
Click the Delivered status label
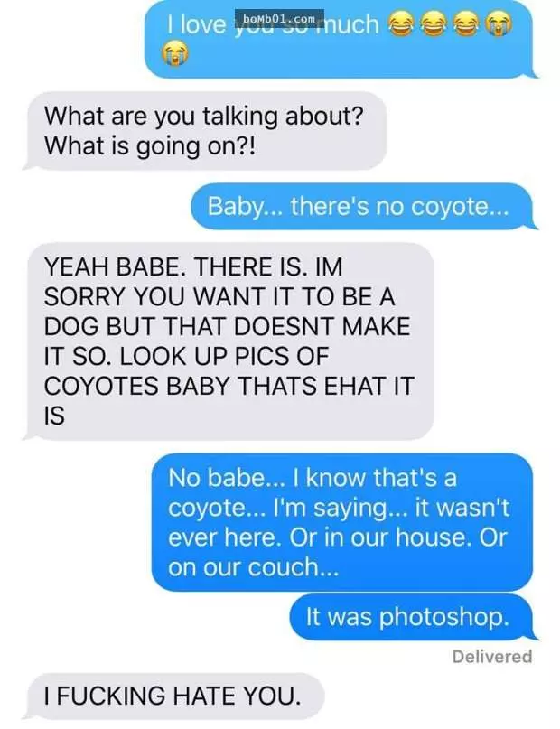(x=491, y=657)
